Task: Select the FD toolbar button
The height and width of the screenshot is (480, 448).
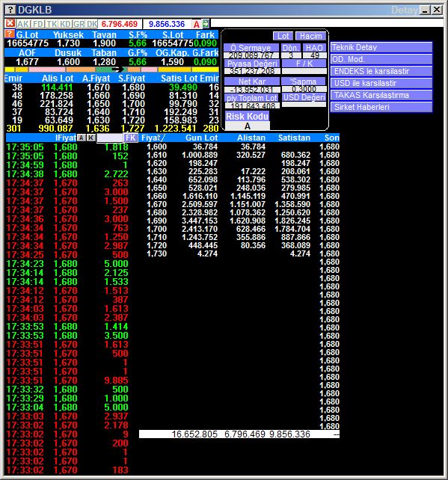Action: (38, 24)
